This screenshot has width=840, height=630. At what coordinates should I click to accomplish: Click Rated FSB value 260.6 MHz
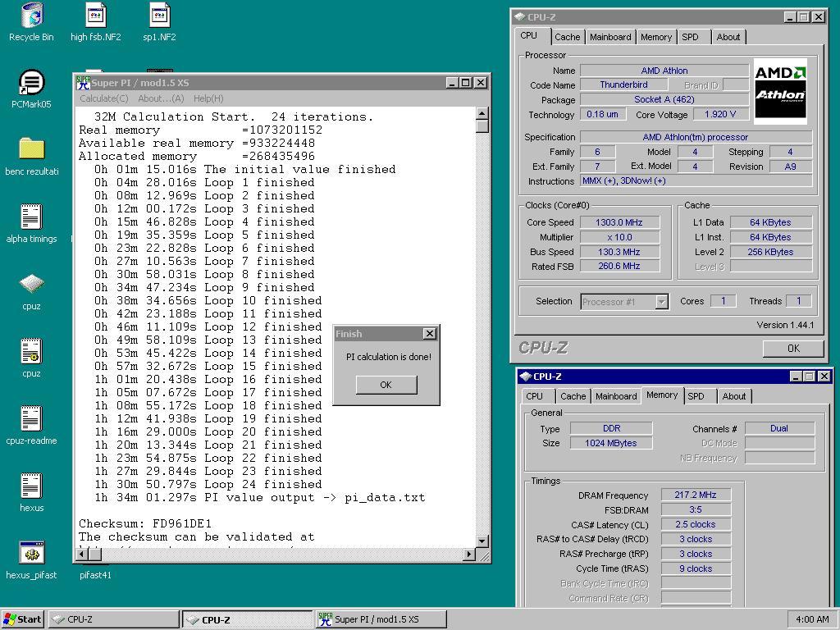(619, 267)
